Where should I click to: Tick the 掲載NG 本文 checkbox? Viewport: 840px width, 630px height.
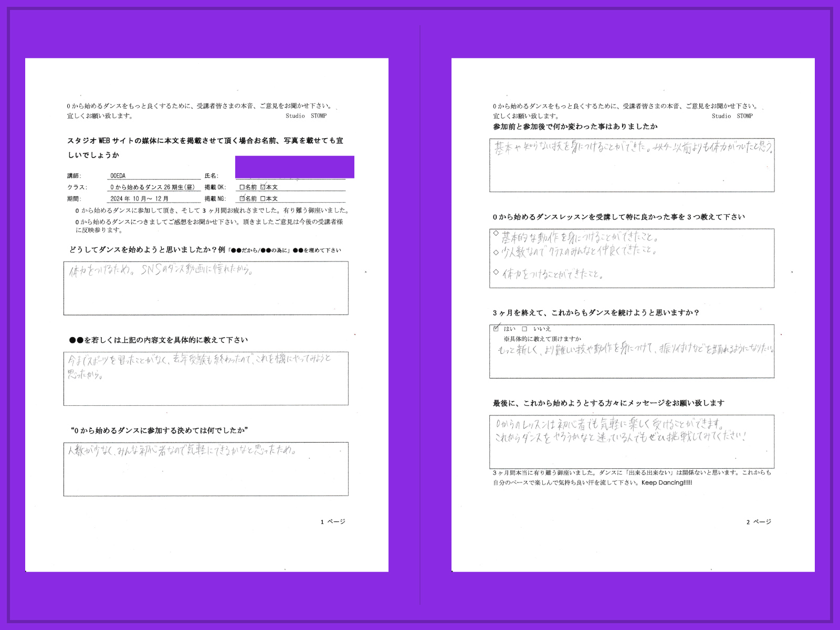[x=263, y=198]
